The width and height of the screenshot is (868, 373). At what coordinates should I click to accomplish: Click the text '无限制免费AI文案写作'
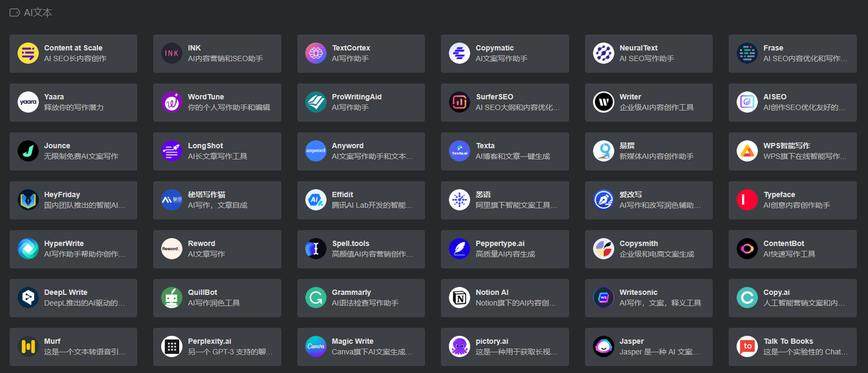(81, 156)
